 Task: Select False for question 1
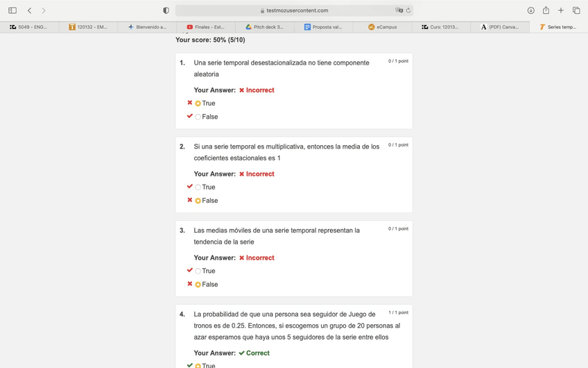198,117
